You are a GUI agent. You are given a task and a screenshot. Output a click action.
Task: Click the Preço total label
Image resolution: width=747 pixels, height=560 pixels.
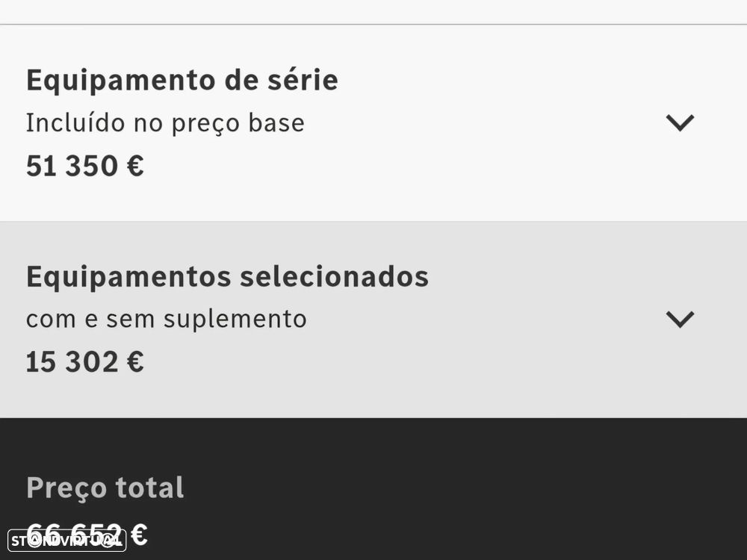pos(105,488)
